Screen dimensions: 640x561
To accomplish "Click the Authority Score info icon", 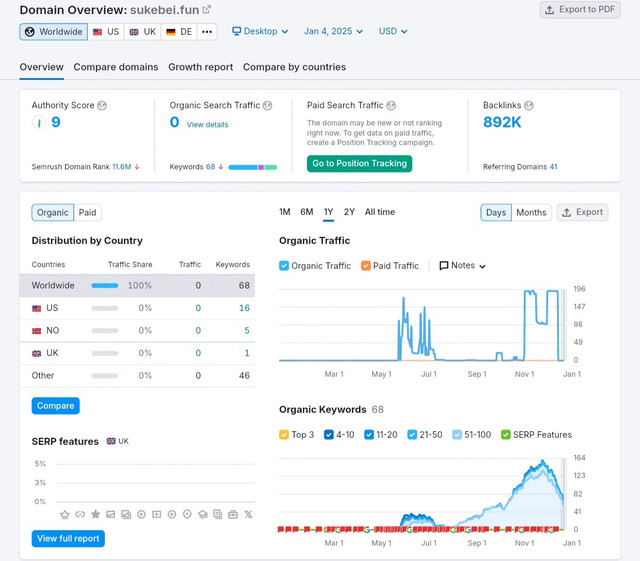I will click(102, 106).
